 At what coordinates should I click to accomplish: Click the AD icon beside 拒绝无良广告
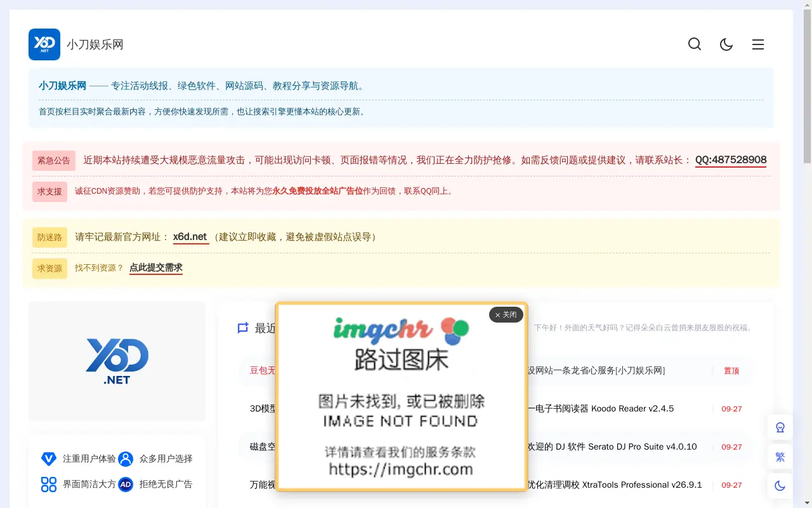pos(126,485)
